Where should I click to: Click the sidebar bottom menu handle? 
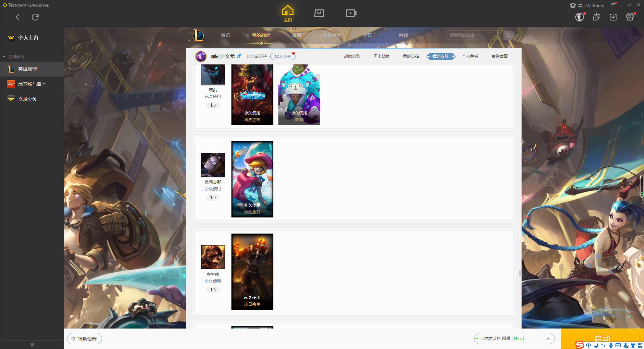(x=32, y=344)
